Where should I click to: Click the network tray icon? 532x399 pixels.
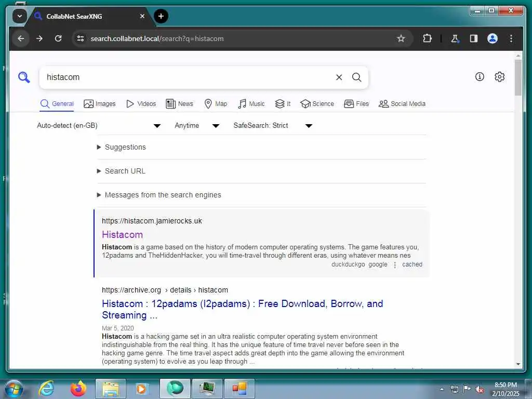pyautogui.click(x=454, y=389)
